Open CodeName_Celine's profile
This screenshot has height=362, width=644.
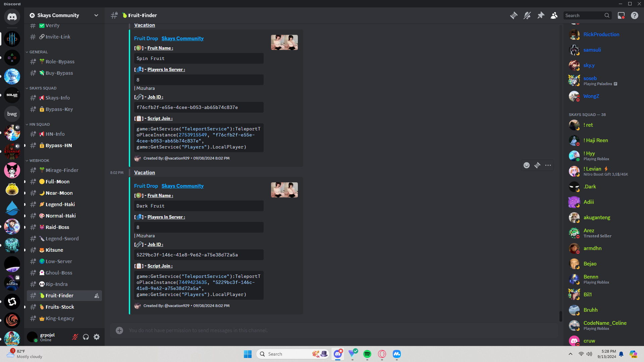point(602,325)
